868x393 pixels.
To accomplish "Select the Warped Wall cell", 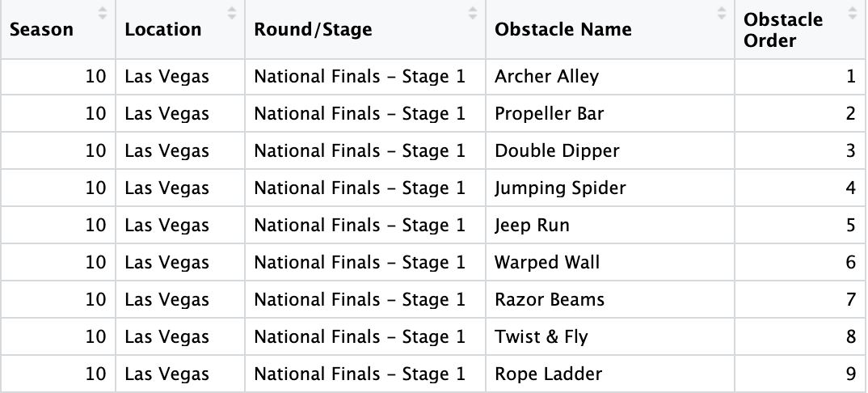I will (x=547, y=263).
